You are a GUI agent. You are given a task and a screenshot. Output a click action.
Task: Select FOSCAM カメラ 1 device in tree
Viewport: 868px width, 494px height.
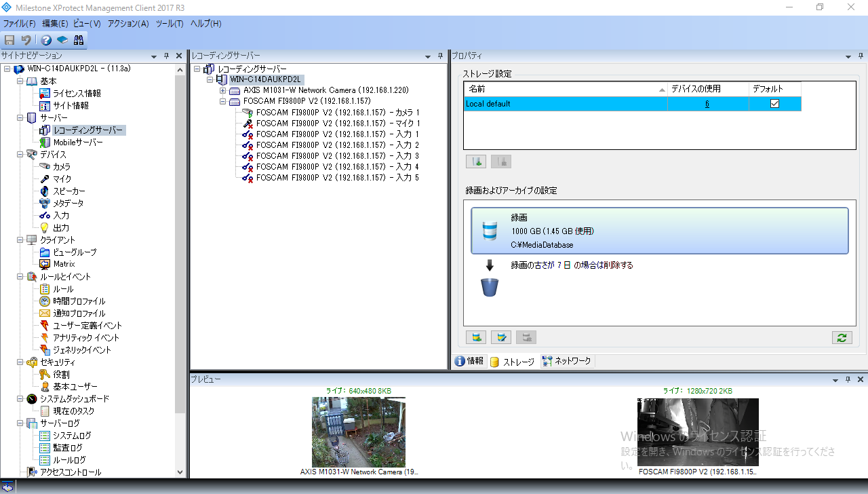[338, 113]
